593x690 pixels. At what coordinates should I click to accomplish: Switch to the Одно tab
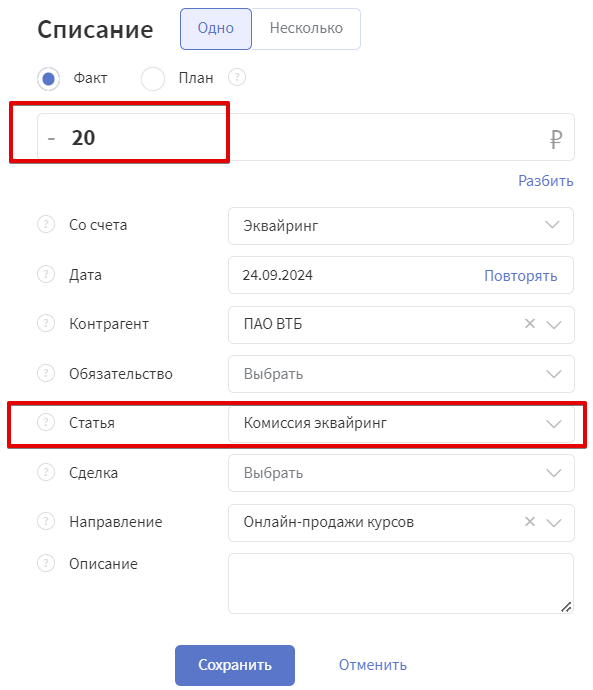[216, 29]
